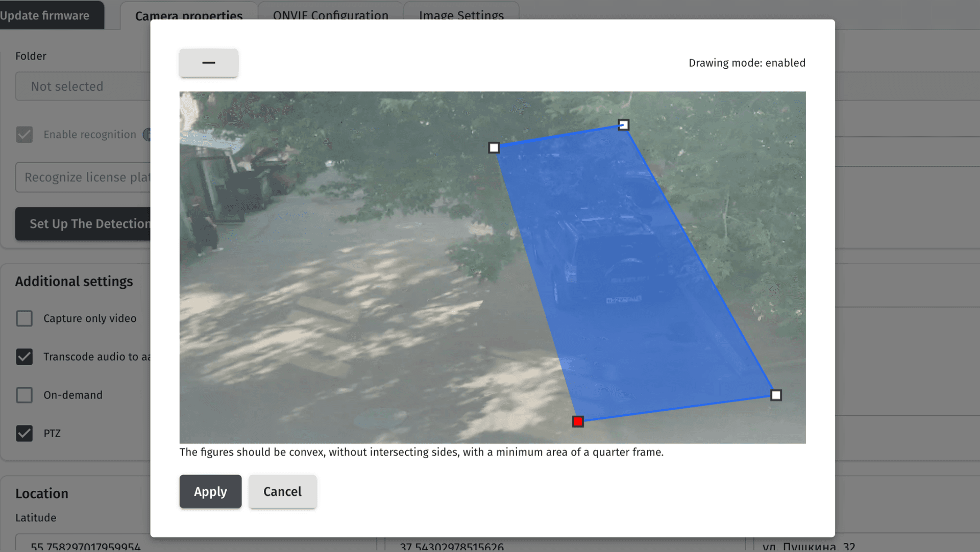Click the minus button to remove the zone
980x552 pixels.
(x=208, y=63)
